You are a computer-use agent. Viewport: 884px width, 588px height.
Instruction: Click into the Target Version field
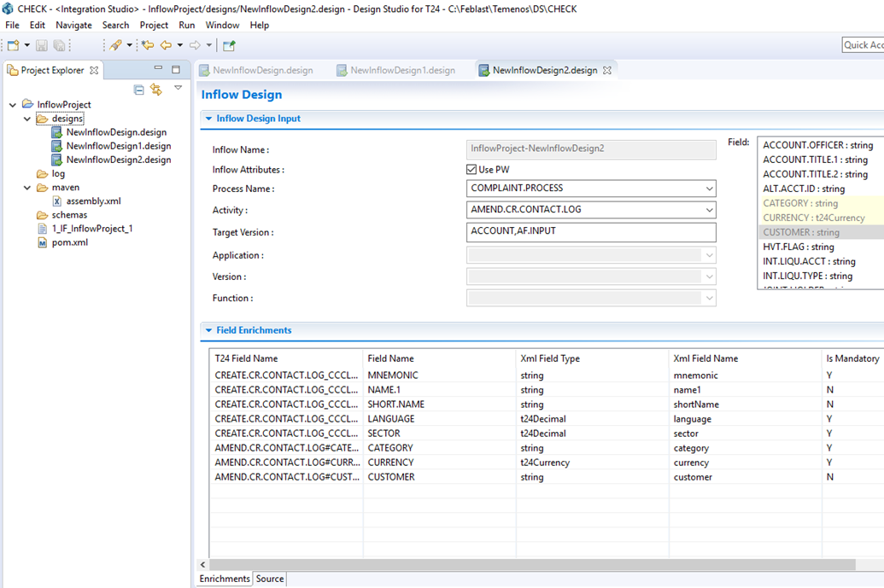coord(590,231)
